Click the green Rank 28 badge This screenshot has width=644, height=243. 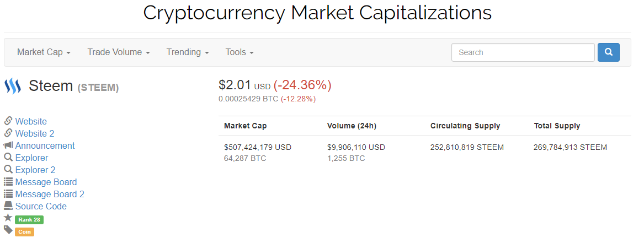click(x=29, y=220)
